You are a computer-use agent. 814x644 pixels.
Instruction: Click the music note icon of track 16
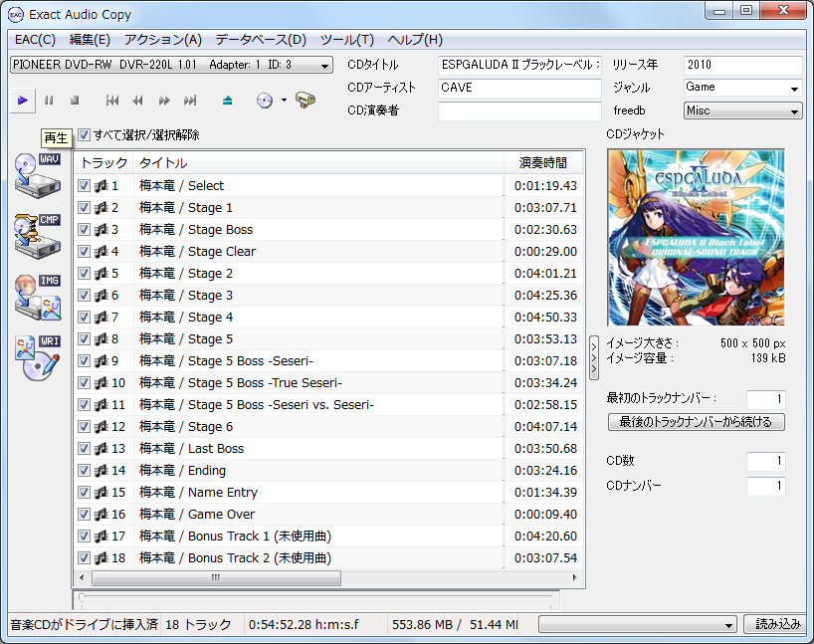click(x=102, y=515)
